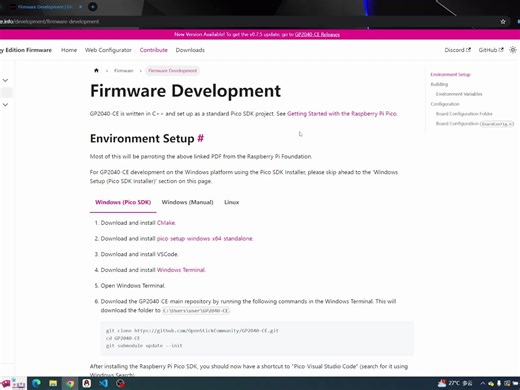Viewport: 520px width, 390px height.
Task: Click the Firmware Development breadcrumb pill
Action: (x=172, y=71)
